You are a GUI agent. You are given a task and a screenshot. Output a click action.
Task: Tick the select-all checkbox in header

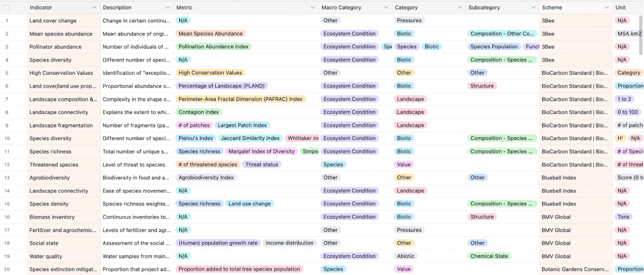click(6, 8)
